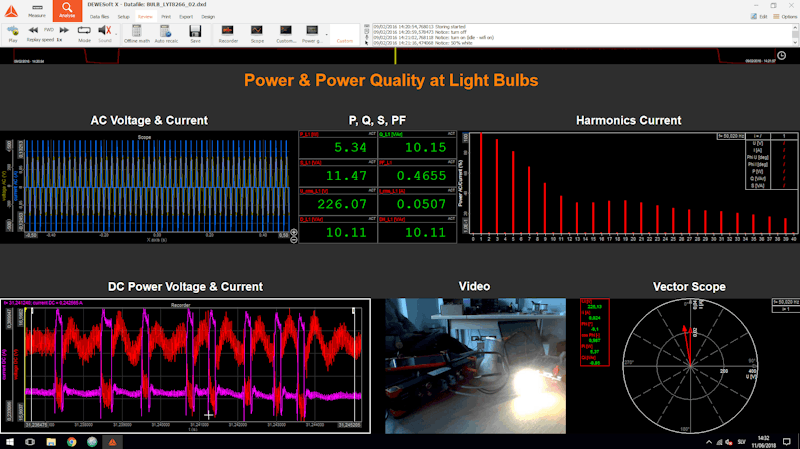Open Task View on the taskbar
Screen dimensions: 800x449
click(30, 442)
